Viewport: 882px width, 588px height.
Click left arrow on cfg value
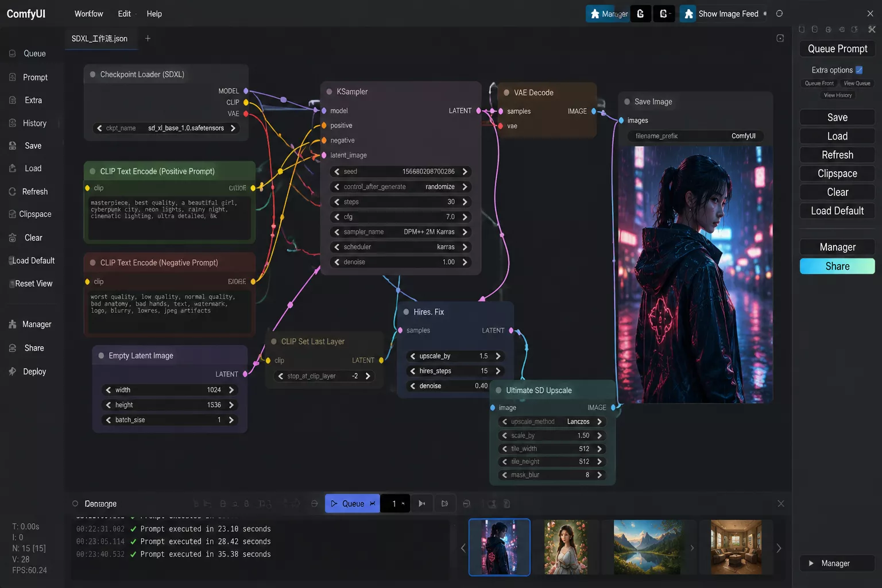[337, 217]
